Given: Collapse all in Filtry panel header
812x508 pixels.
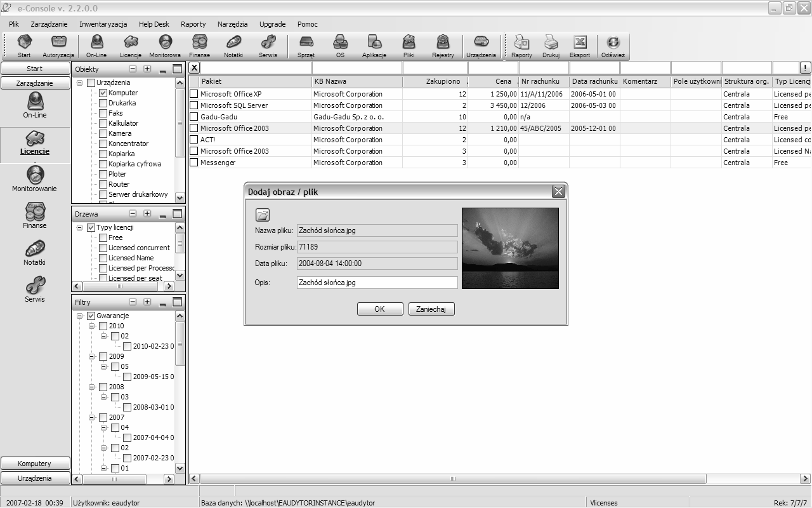Looking at the screenshot, I should pyautogui.click(x=133, y=302).
